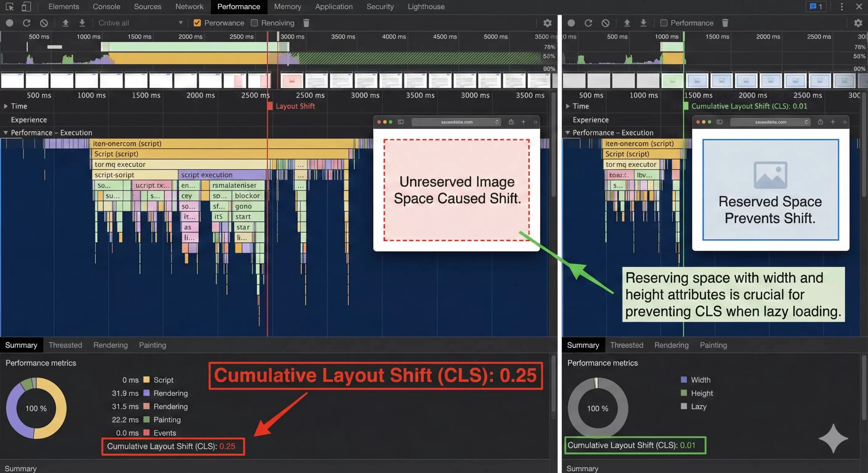Check the Performance checkbox in right pane
This screenshot has height=473, width=868.
pyautogui.click(x=664, y=23)
